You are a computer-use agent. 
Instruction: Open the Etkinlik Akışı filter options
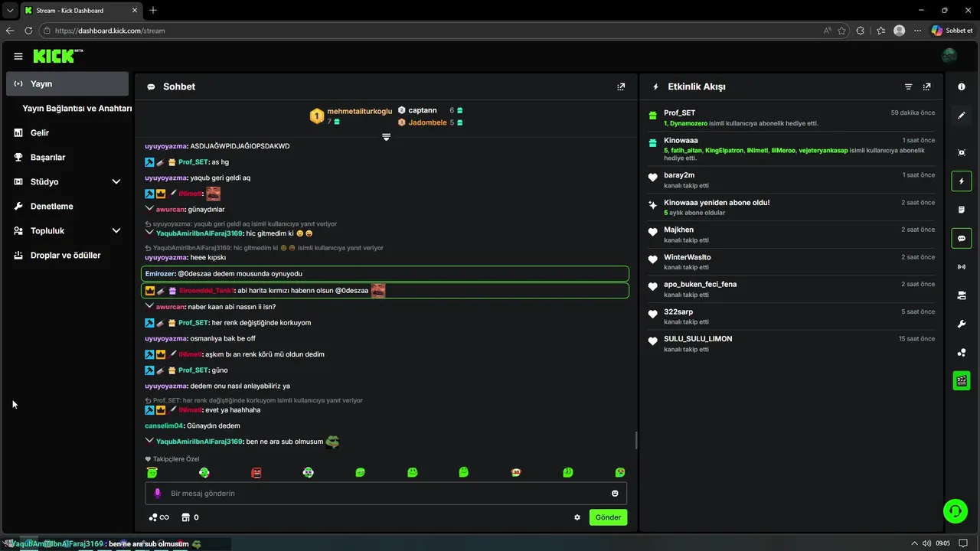[x=909, y=87]
